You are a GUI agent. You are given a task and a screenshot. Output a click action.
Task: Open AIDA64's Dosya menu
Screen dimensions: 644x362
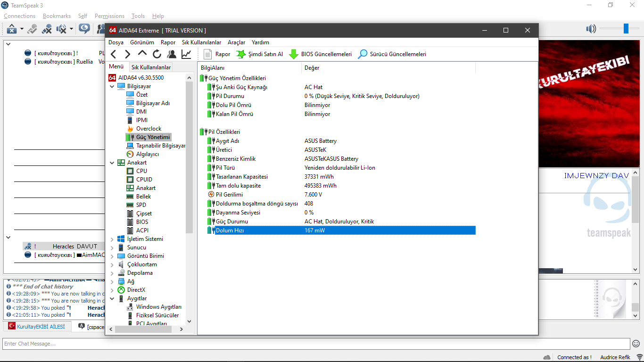point(116,42)
